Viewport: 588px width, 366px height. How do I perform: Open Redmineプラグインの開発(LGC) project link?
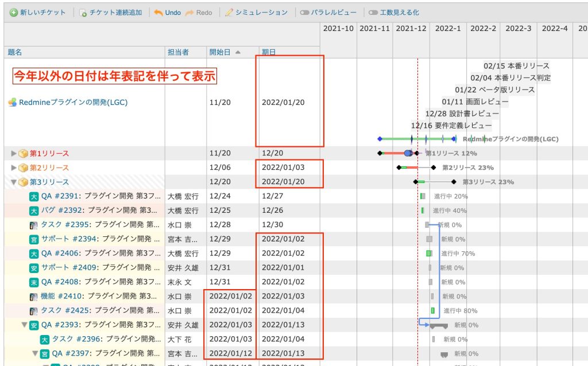[73, 102]
